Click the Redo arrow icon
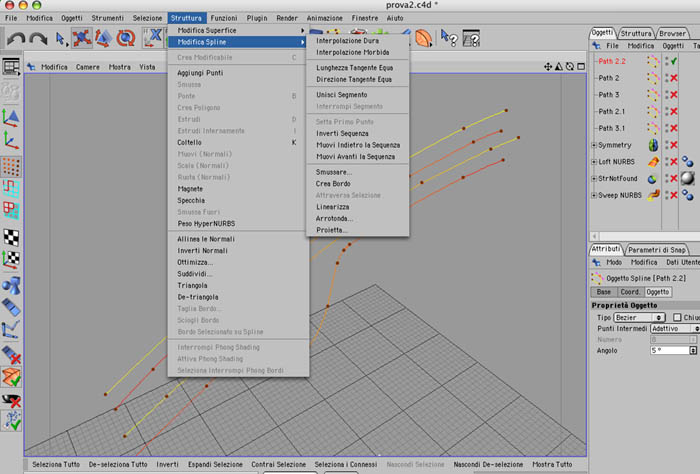The width and height of the screenshot is (700, 474). (x=38, y=39)
